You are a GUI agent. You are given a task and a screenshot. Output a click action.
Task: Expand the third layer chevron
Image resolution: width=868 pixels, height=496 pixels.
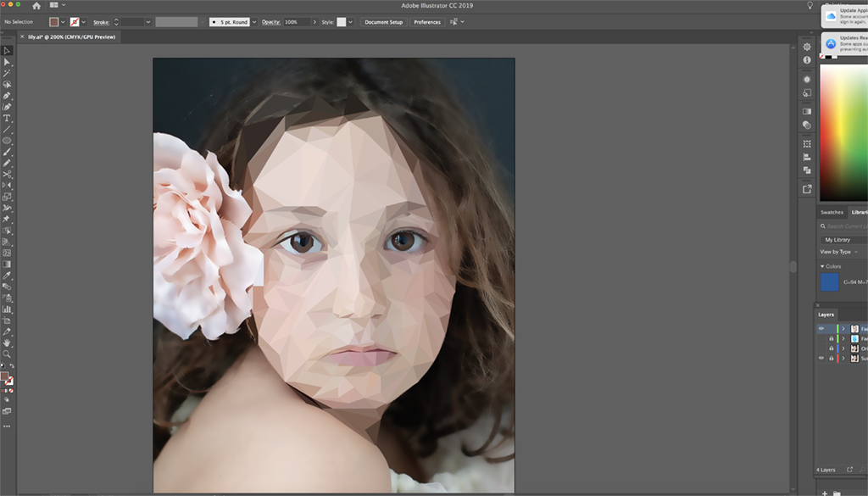[x=843, y=348]
